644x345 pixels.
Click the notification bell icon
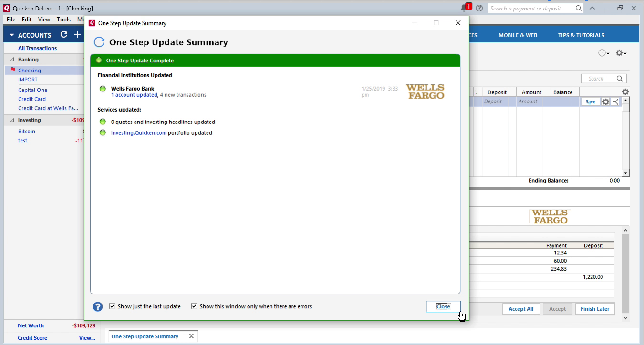[464, 8]
